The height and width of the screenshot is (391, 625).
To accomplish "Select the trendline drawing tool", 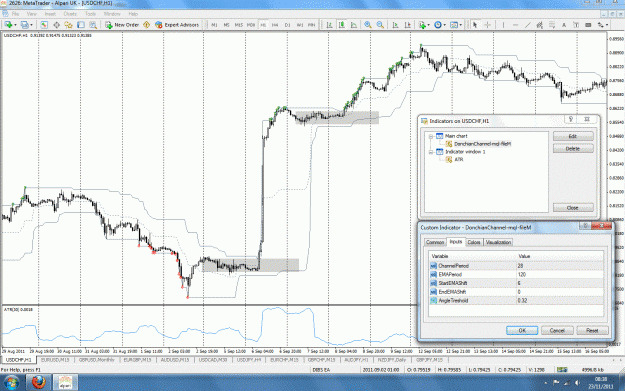I will (x=528, y=25).
